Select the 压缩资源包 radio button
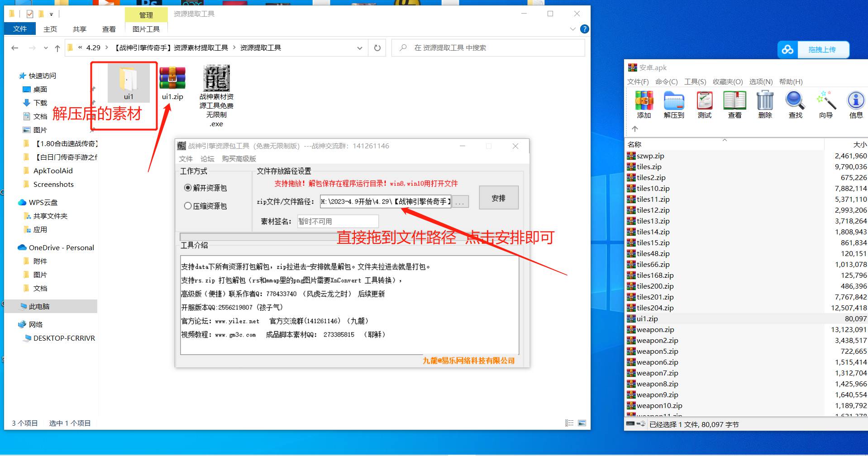This screenshot has height=456, width=868. [x=188, y=206]
